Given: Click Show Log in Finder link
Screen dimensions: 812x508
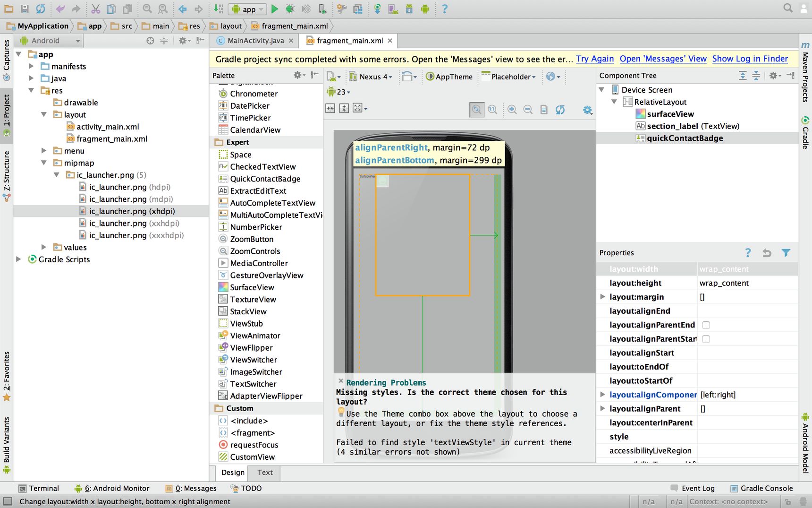Looking at the screenshot, I should point(750,59).
